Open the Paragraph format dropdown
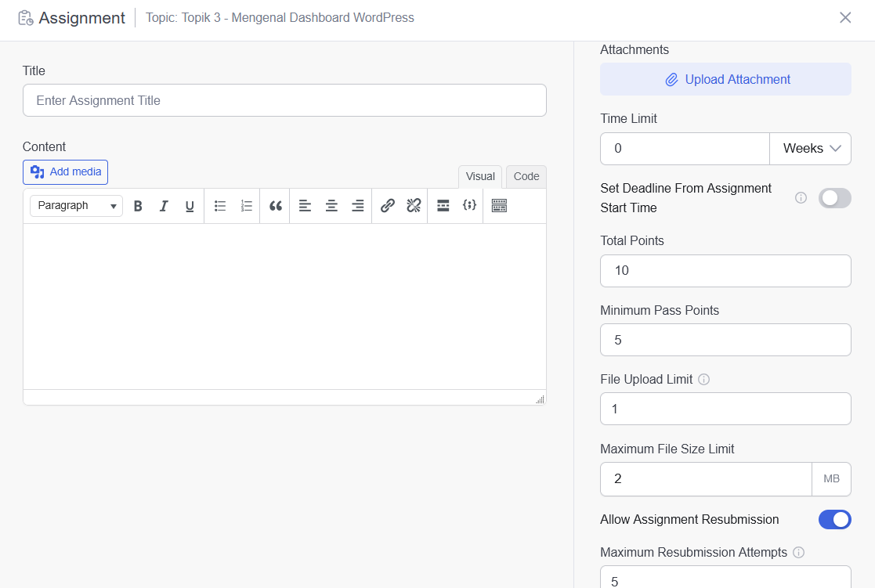Viewport: 875px width, 588px height. pyautogui.click(x=77, y=206)
